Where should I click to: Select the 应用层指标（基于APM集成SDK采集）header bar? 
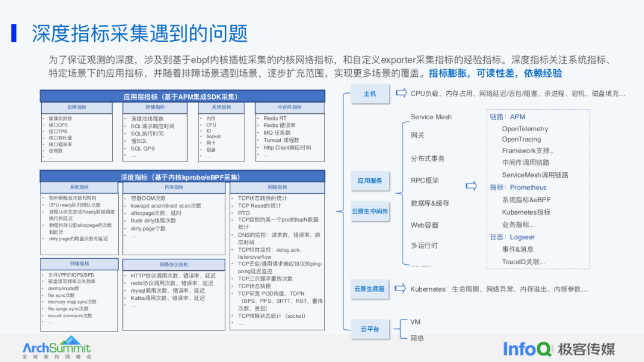click(182, 97)
